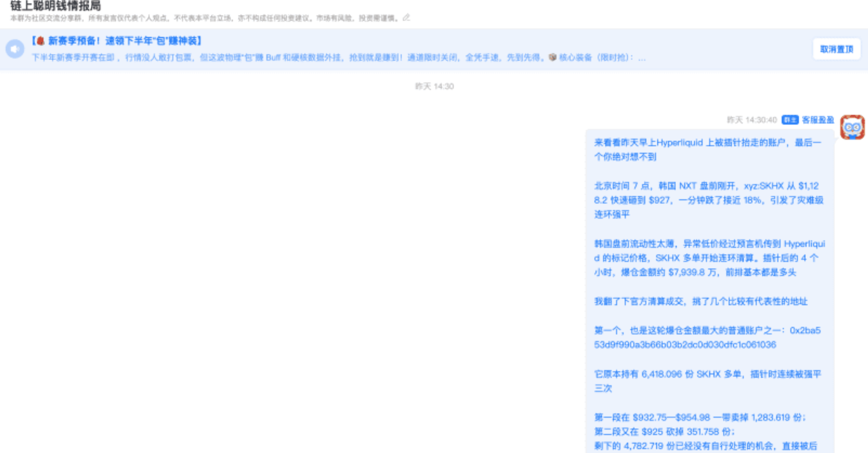Click the group disclaimer text starting 本群为社区交流分享群
The width and height of the screenshot is (868, 453).
click(205, 18)
